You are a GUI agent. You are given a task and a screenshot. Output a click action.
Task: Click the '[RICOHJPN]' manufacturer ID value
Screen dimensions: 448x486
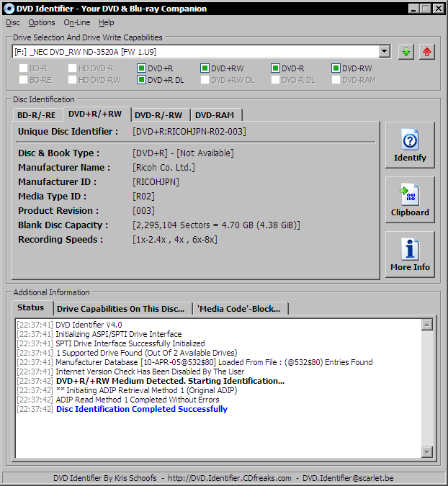tap(156, 182)
